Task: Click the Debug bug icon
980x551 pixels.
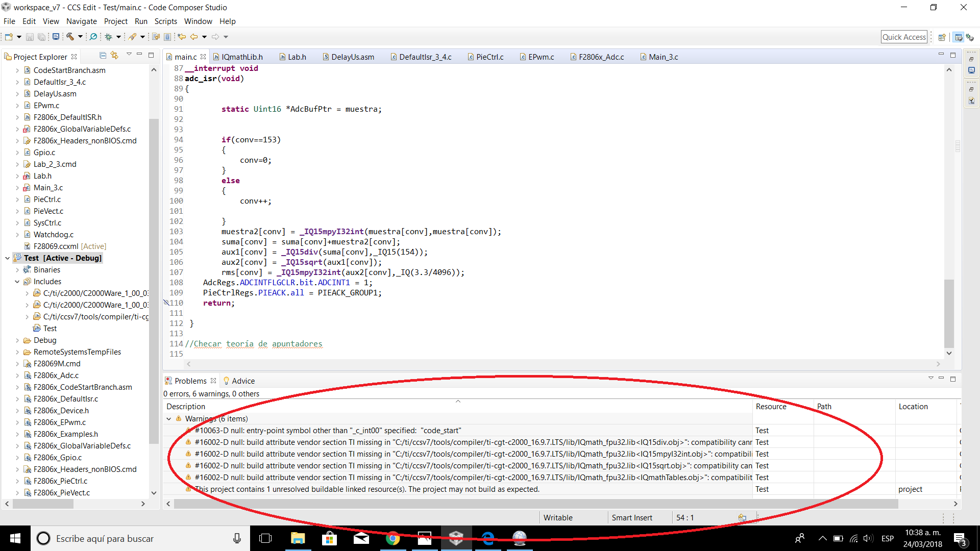Action: 108,37
